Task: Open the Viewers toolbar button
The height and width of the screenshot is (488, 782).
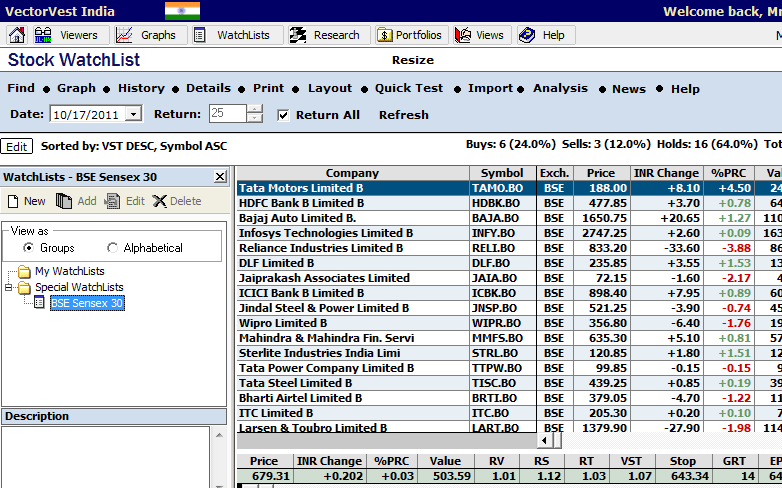Action: click(x=67, y=35)
